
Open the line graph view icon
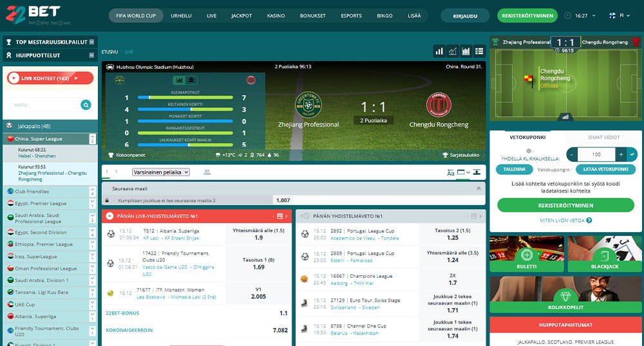click(x=453, y=51)
